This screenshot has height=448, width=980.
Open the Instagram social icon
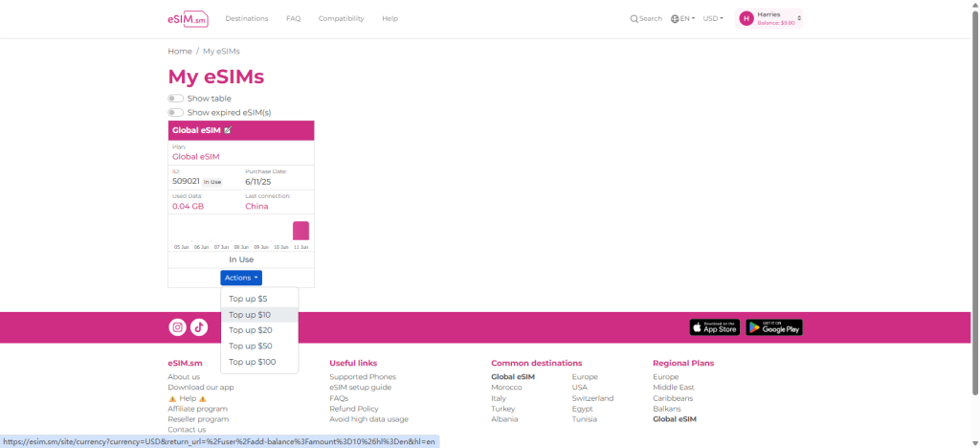(x=177, y=327)
